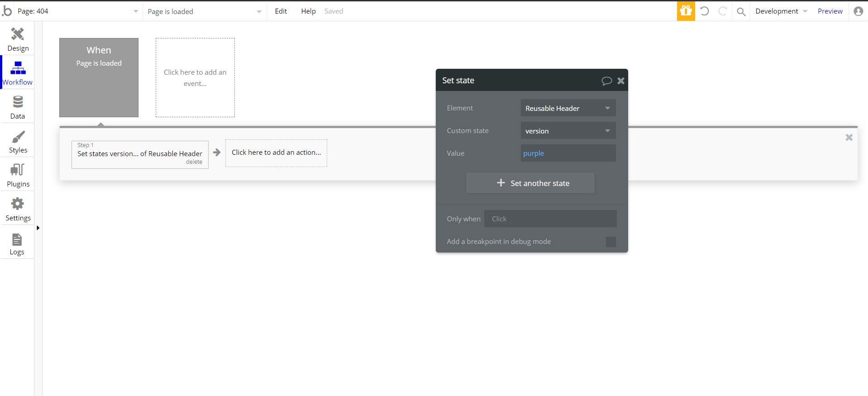Click the Preview link
This screenshot has height=396, width=868.
coord(830,11)
